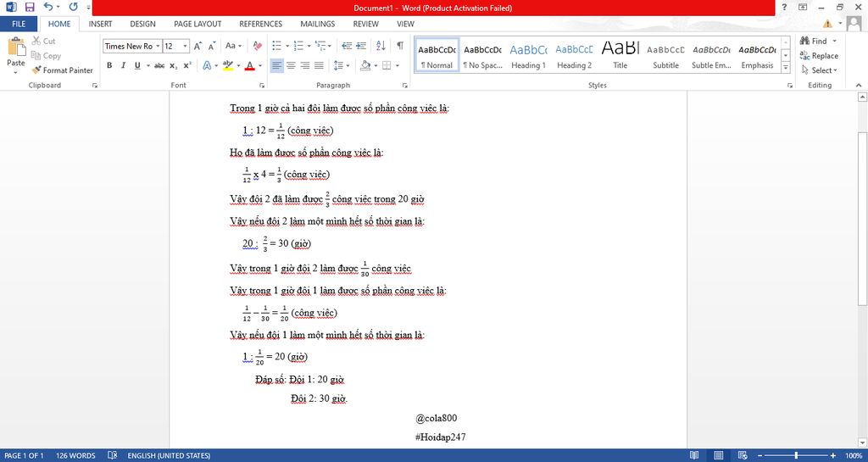Open the FILE tab
Image resolution: width=868 pixels, height=462 pixels.
pyautogui.click(x=19, y=24)
